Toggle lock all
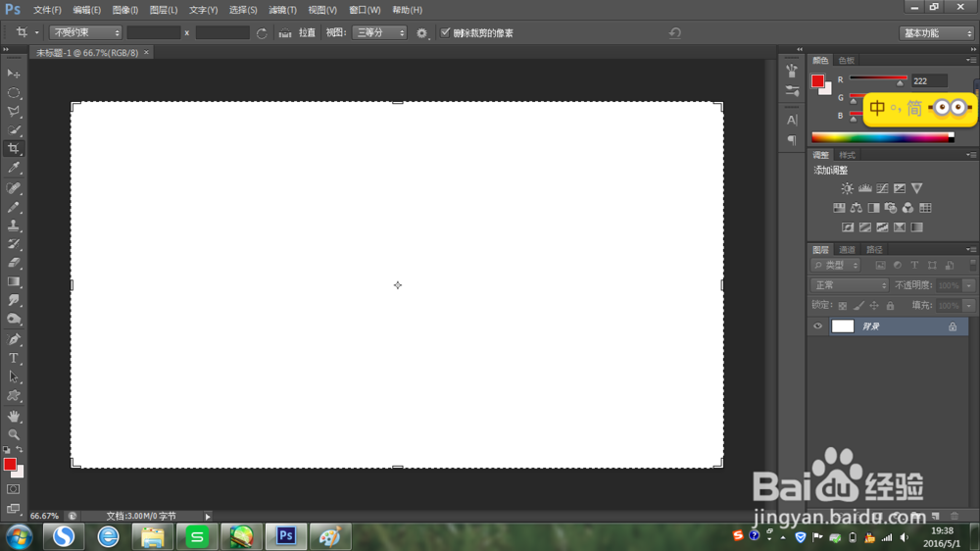 click(890, 305)
